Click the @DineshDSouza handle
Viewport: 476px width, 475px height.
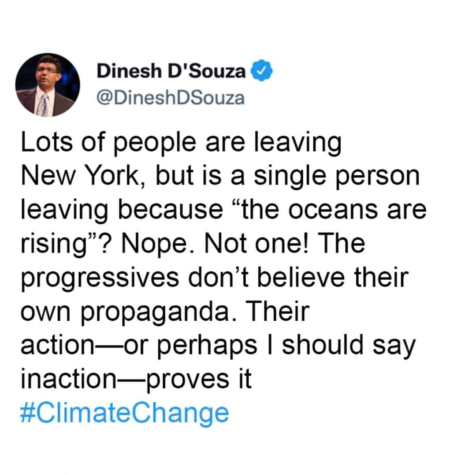pos(171,98)
